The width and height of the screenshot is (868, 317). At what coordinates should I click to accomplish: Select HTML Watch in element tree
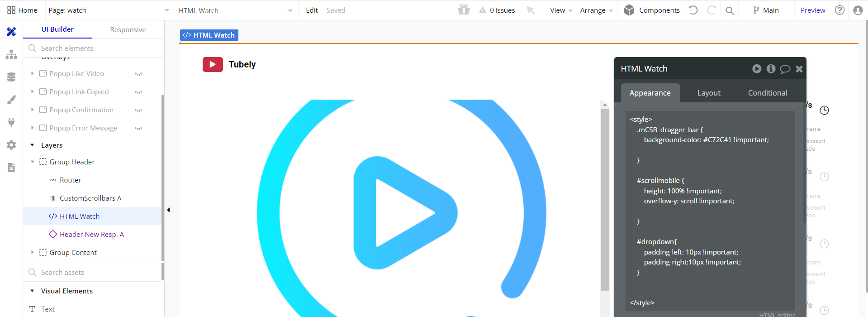pos(80,216)
